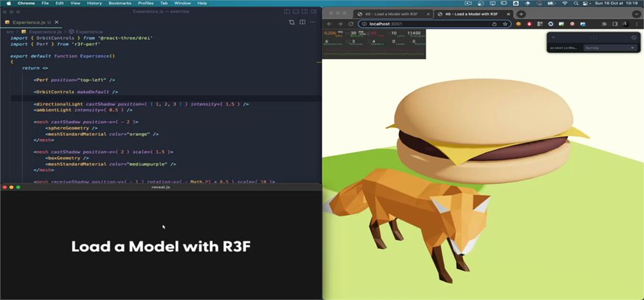Open Wi-Fi status menu
Viewport: 644px width, 300px height.
point(564,3)
